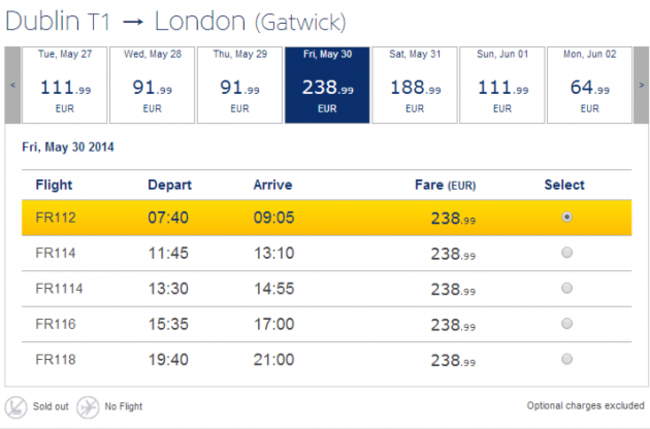Select Thu, May 29 date tab
Screen dimensions: 650x429
coord(240,85)
